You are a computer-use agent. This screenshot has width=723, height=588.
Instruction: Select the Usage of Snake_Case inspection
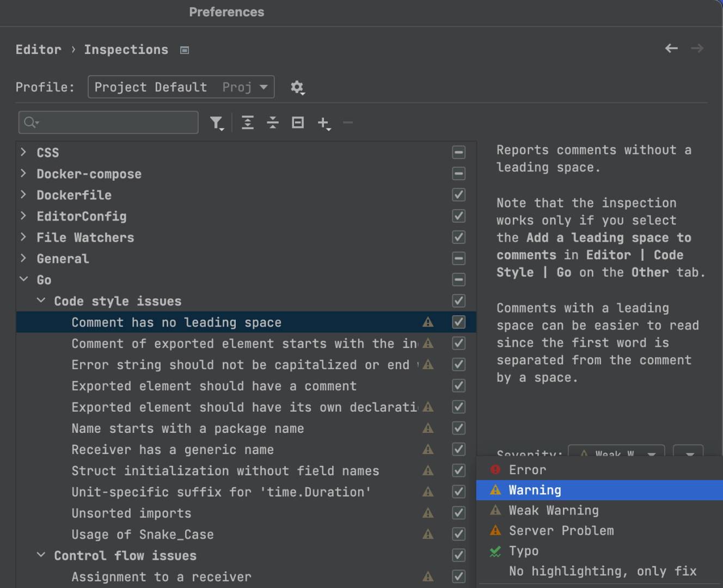pyautogui.click(x=143, y=535)
